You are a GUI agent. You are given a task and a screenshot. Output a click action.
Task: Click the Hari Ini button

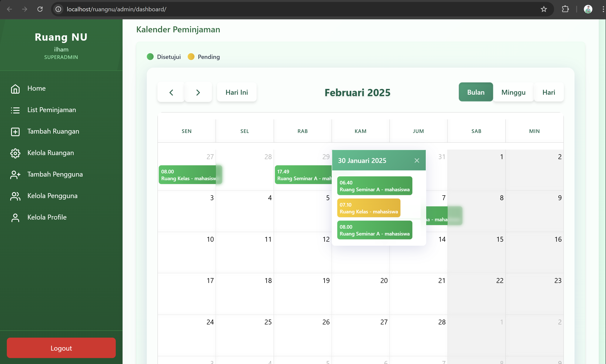[237, 92]
